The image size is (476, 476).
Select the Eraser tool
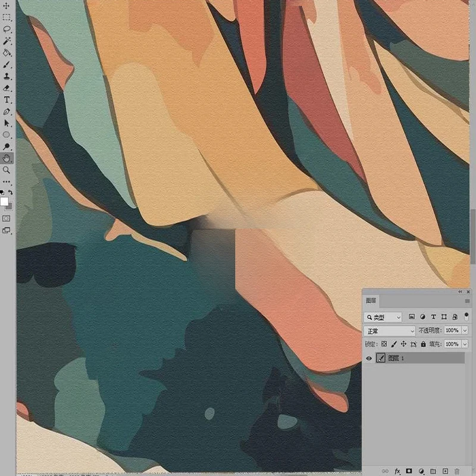(x=6, y=88)
